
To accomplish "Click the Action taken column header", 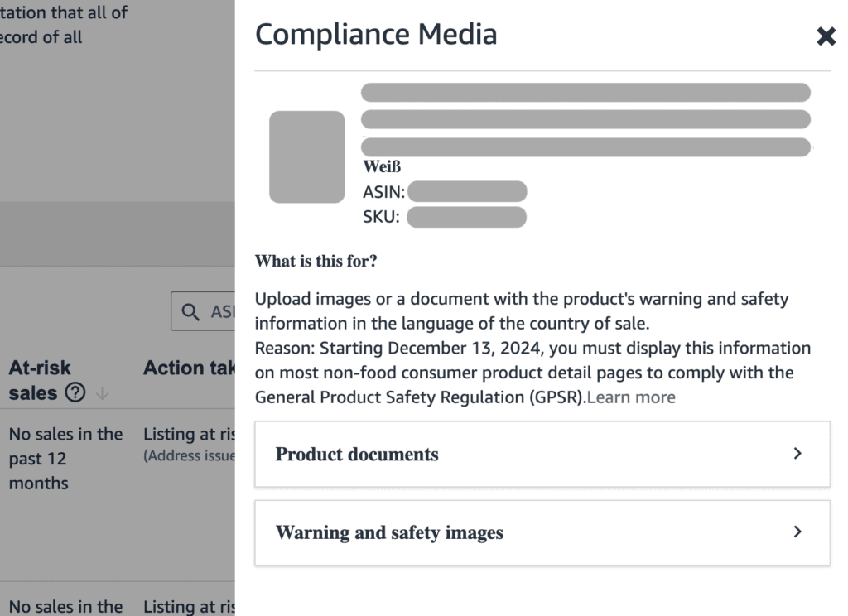I will click(x=189, y=368).
